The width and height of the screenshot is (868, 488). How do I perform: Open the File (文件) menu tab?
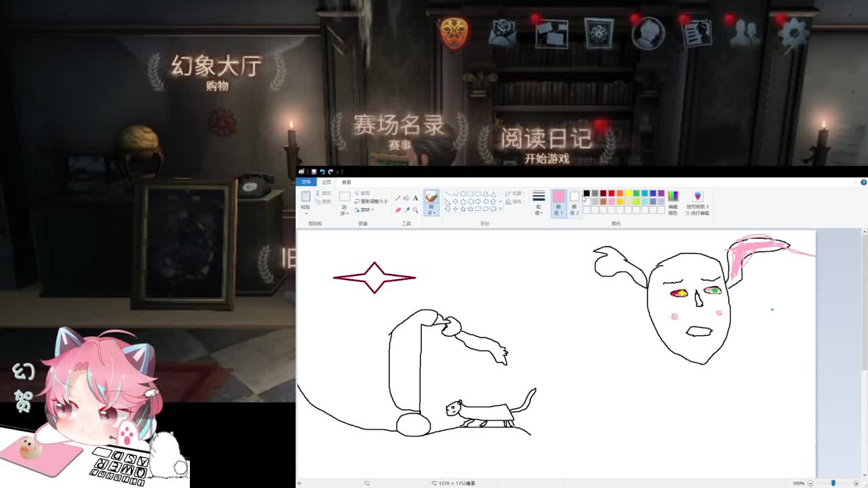[x=307, y=182]
